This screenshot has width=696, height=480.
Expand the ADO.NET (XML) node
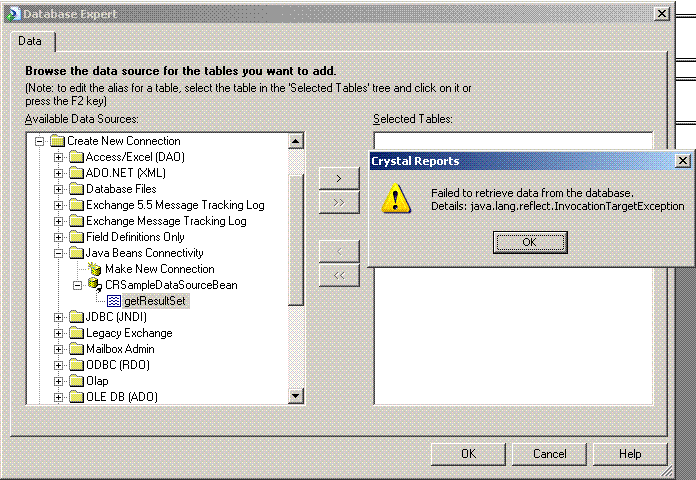click(58, 174)
